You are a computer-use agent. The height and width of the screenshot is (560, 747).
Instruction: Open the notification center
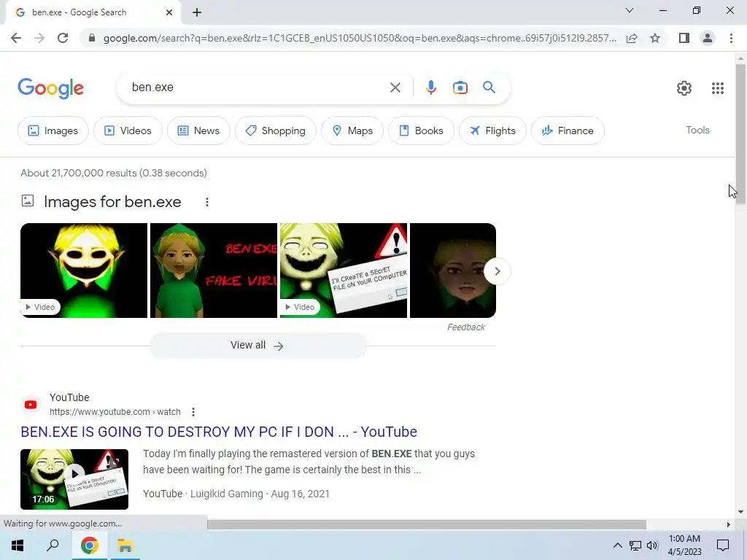(723, 545)
